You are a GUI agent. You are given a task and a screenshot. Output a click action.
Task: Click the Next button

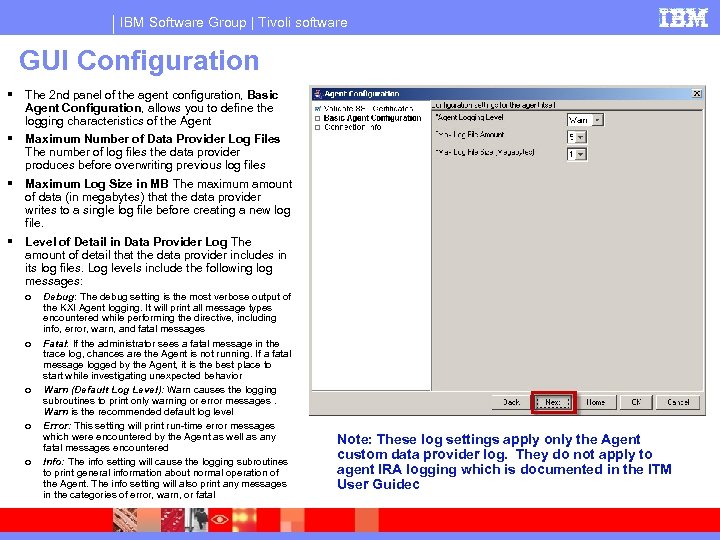click(x=553, y=402)
